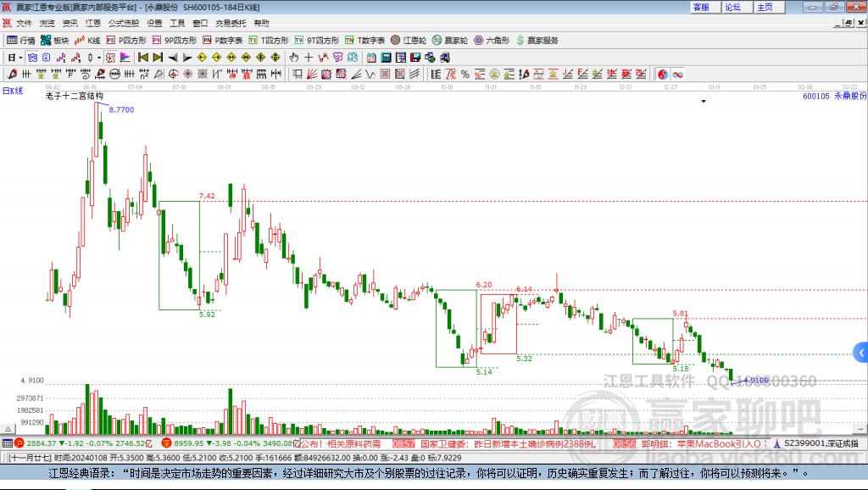Select the percent % tool

[x=465, y=75]
